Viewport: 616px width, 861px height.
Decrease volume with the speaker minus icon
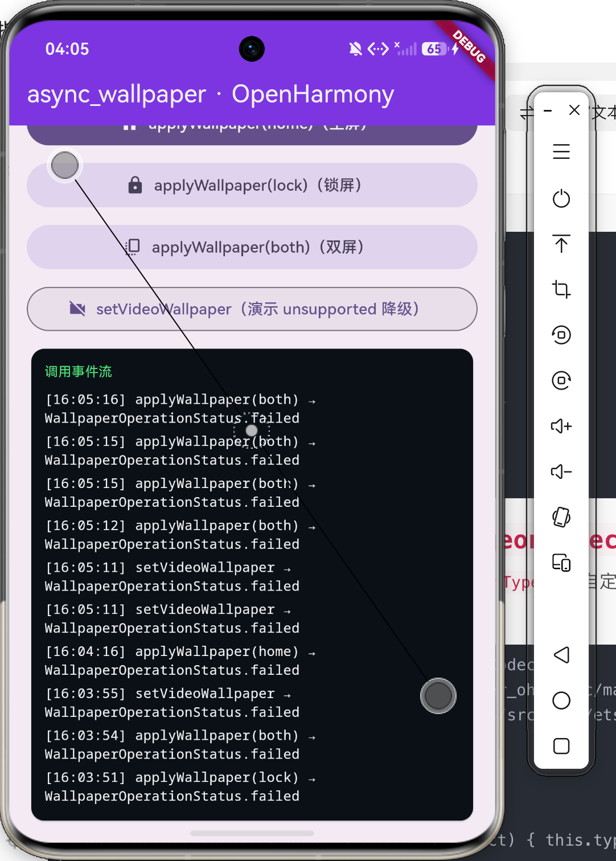click(561, 471)
